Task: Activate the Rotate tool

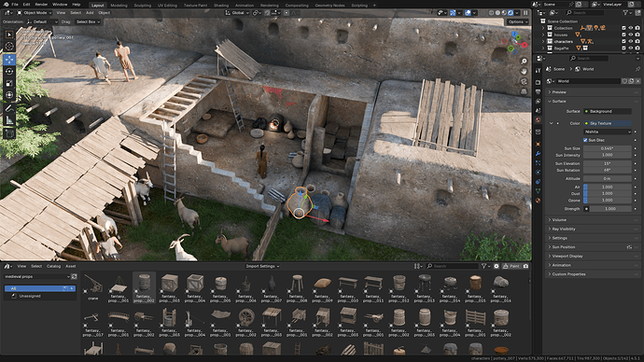Action: (x=9, y=72)
